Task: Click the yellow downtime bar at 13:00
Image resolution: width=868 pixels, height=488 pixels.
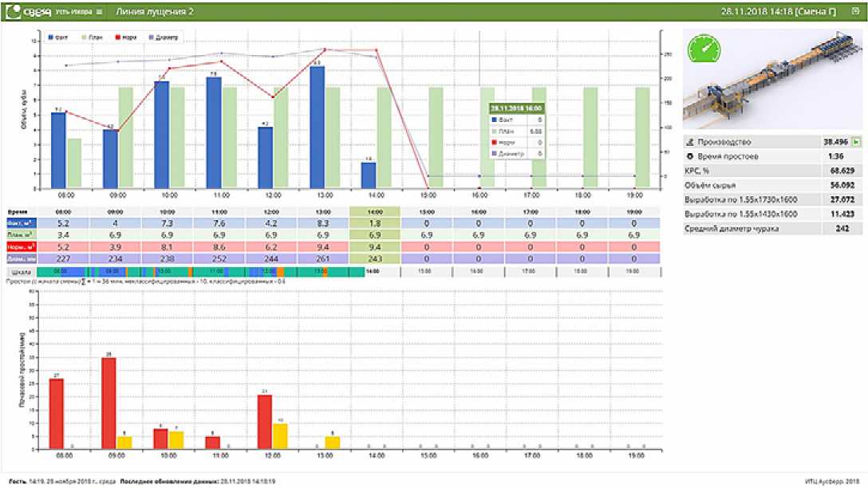Action: coord(332,443)
